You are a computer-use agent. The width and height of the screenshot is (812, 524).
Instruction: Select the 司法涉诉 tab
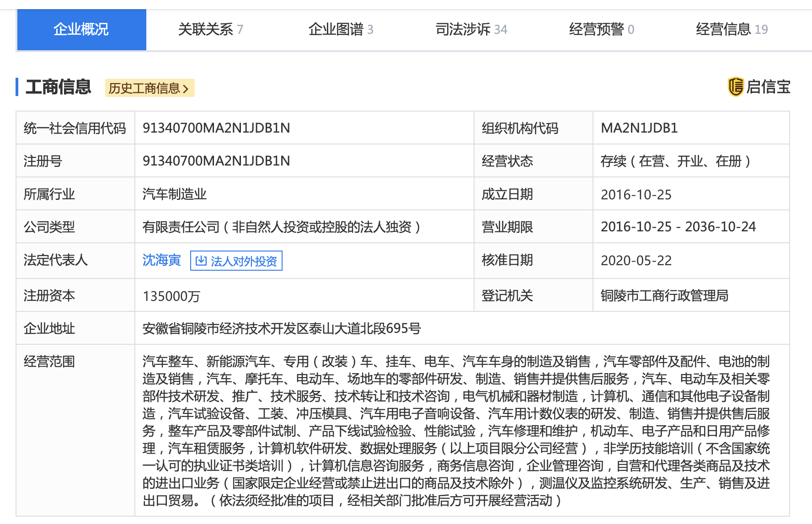click(471, 30)
